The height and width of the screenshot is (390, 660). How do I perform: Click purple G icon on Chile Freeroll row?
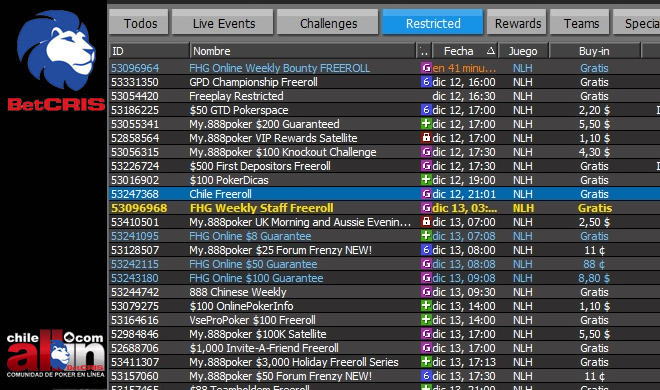click(x=426, y=194)
